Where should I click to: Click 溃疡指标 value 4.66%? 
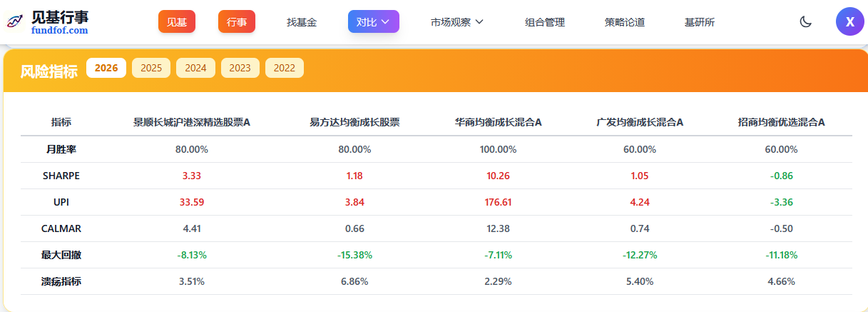coord(782,281)
